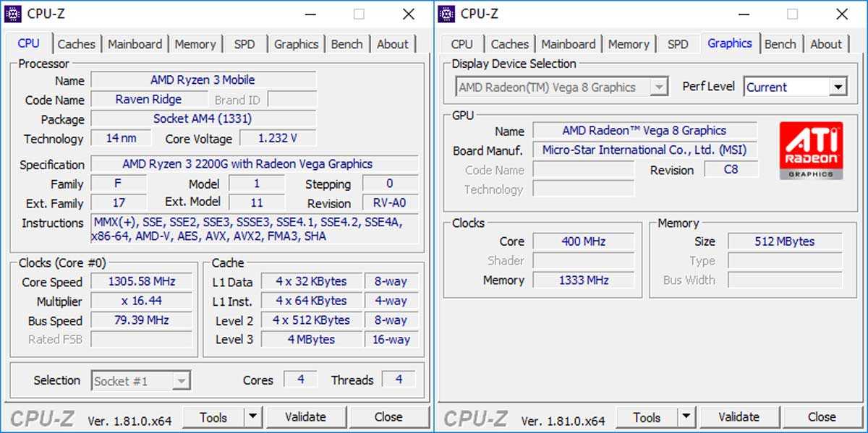Expand Tools dropdown arrow in left window
This screenshot has height=433, width=868.
[x=252, y=417]
